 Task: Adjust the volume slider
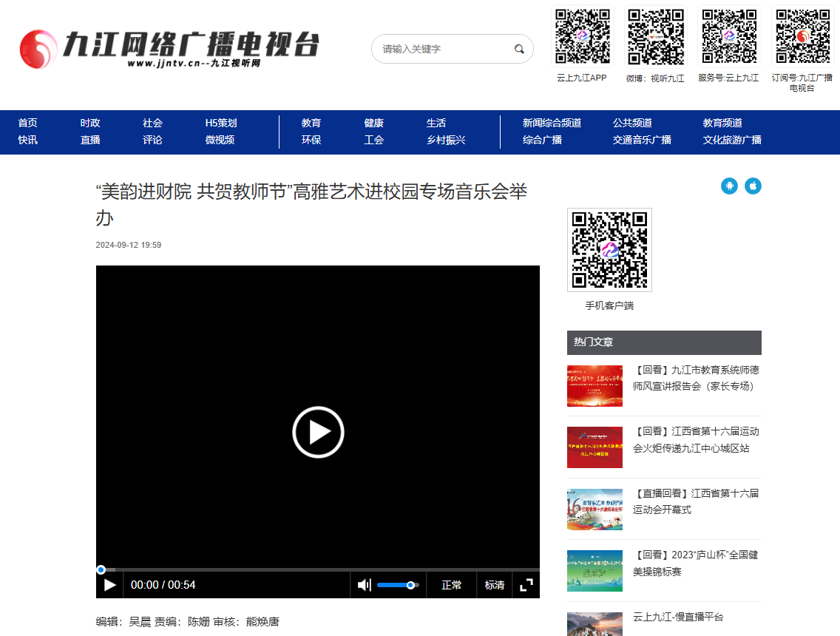point(398,585)
